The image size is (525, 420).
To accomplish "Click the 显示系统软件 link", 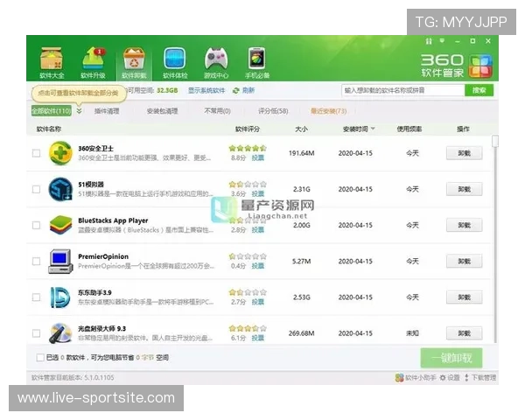I will 206,90.
